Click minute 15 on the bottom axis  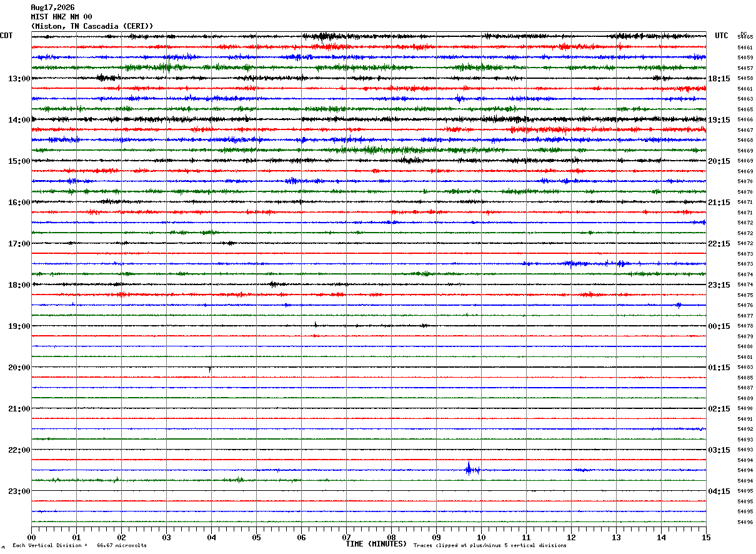point(706,537)
